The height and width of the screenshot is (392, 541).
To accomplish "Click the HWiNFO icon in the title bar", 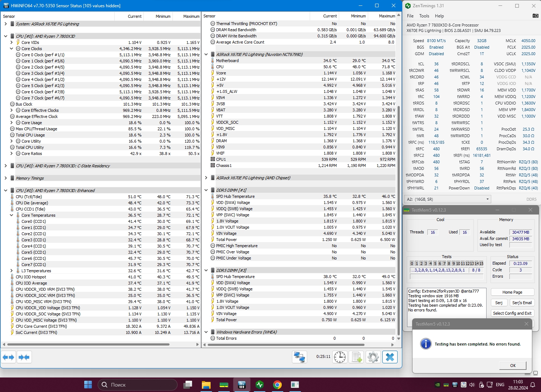I will coord(6,5).
